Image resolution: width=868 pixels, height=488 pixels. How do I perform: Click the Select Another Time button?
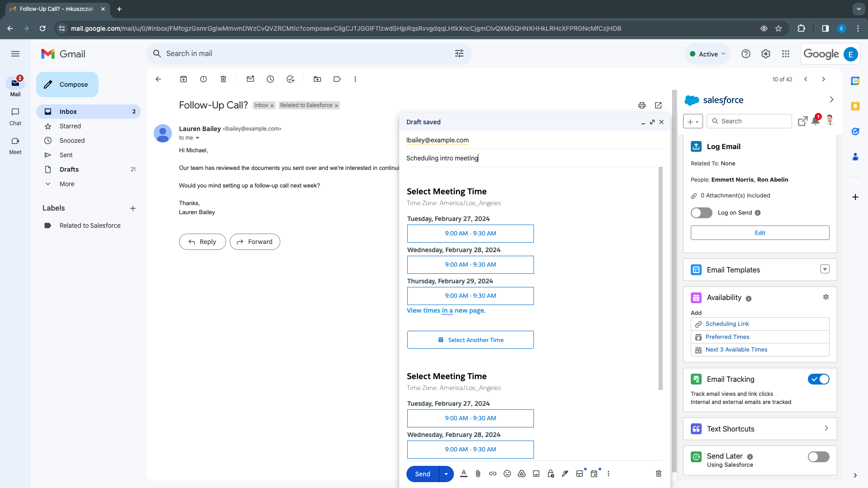point(470,340)
